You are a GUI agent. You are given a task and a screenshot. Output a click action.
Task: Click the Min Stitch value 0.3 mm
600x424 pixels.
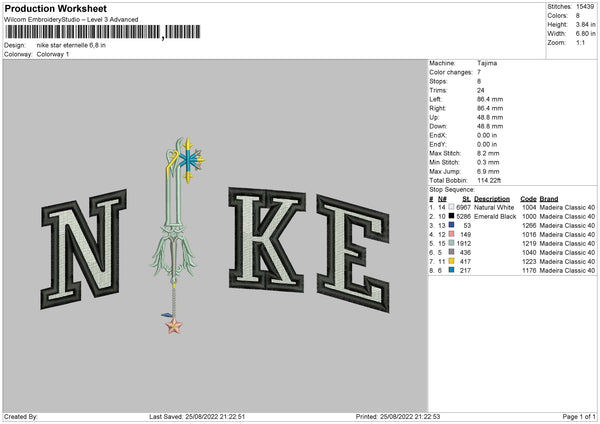pos(488,162)
